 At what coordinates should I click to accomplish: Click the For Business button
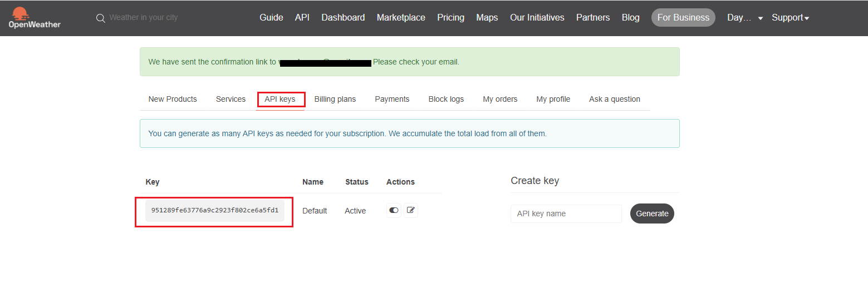click(683, 18)
